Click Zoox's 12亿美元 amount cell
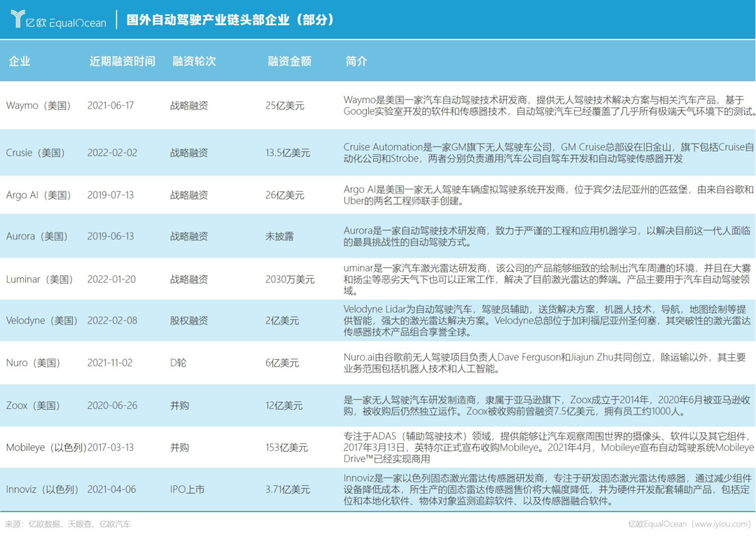Viewport: 756px width, 549px height. pyautogui.click(x=284, y=405)
